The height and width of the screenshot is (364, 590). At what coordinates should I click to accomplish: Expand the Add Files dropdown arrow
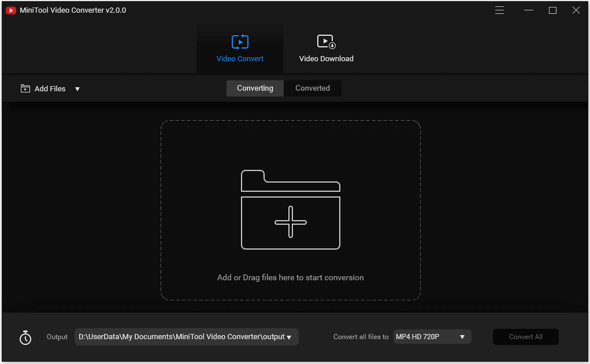(x=77, y=89)
